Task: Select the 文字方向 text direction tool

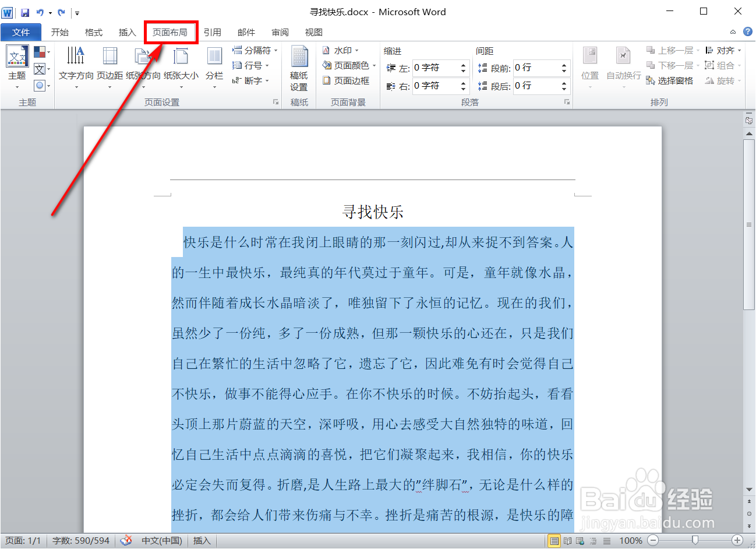Action: tap(76, 65)
